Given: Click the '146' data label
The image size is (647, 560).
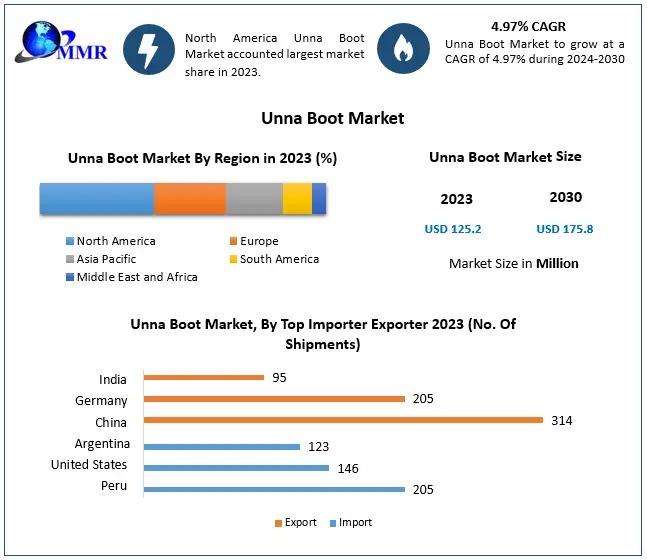Looking at the screenshot, I should (x=348, y=468).
